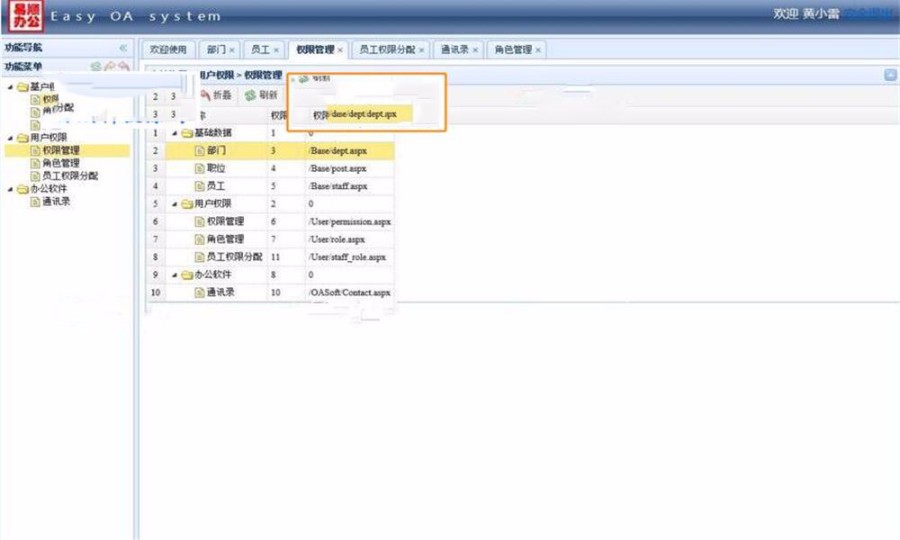The width and height of the screenshot is (900, 540).
Task: Close the 角色管理 tab
Action: click(x=538, y=50)
